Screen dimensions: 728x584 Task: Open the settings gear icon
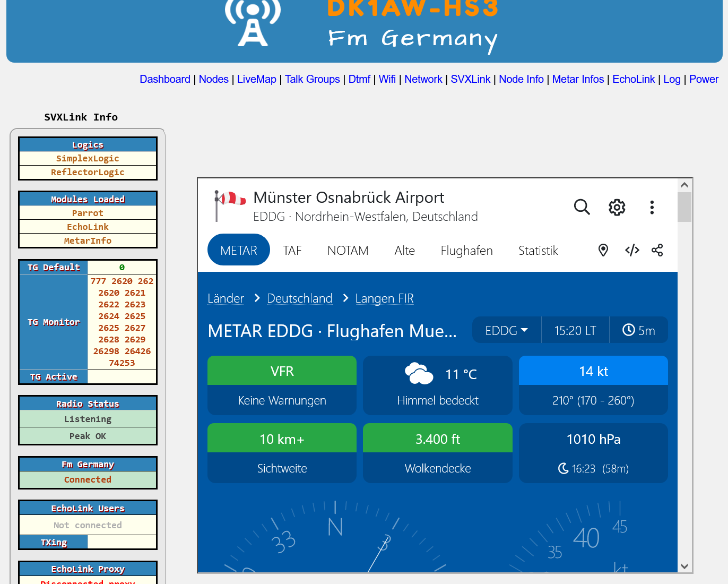click(x=617, y=207)
